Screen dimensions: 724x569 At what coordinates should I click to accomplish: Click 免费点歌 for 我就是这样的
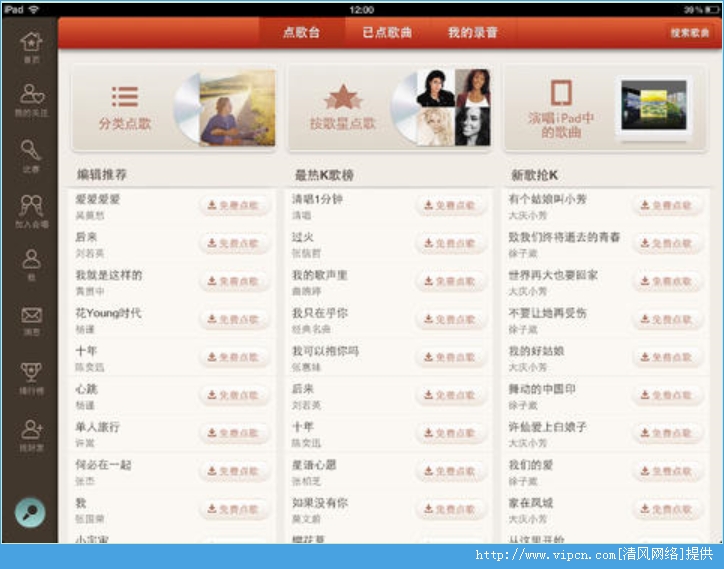pyautogui.click(x=234, y=281)
